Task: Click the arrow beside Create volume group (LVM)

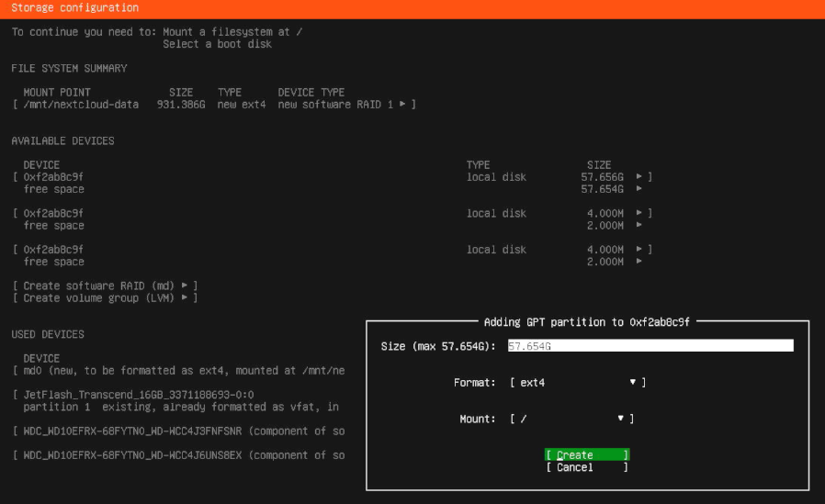Action: tap(185, 297)
